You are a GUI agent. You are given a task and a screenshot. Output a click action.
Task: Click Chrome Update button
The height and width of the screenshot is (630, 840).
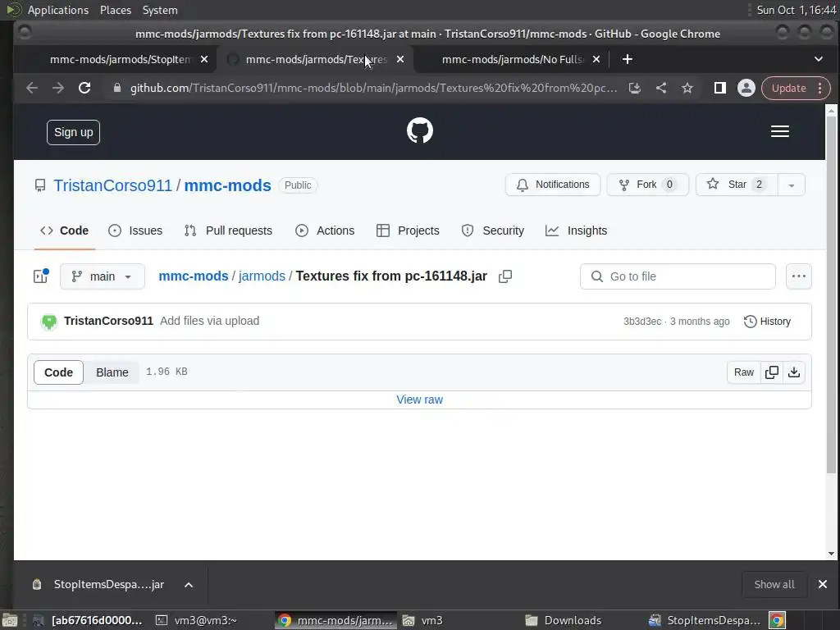tap(788, 89)
